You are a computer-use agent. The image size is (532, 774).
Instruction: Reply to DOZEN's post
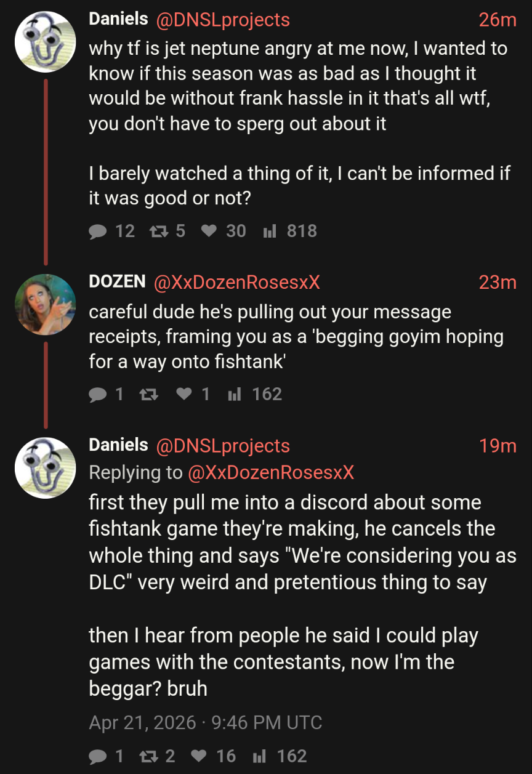(x=97, y=394)
